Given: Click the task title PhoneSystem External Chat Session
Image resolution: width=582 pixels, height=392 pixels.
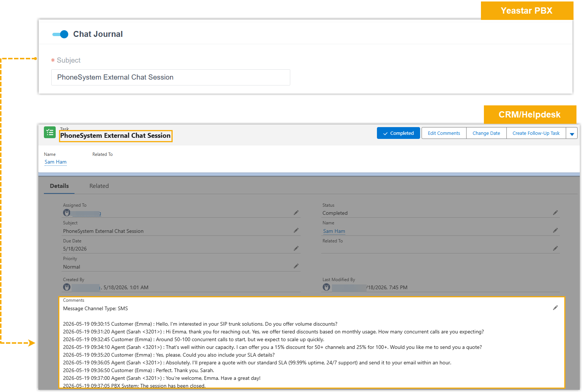Looking at the screenshot, I should pos(115,136).
